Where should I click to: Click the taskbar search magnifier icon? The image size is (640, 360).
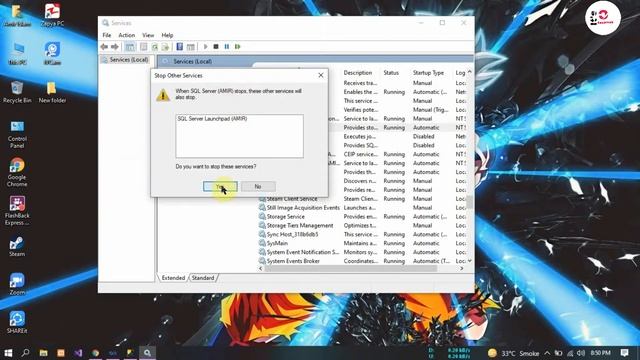pos(25,353)
